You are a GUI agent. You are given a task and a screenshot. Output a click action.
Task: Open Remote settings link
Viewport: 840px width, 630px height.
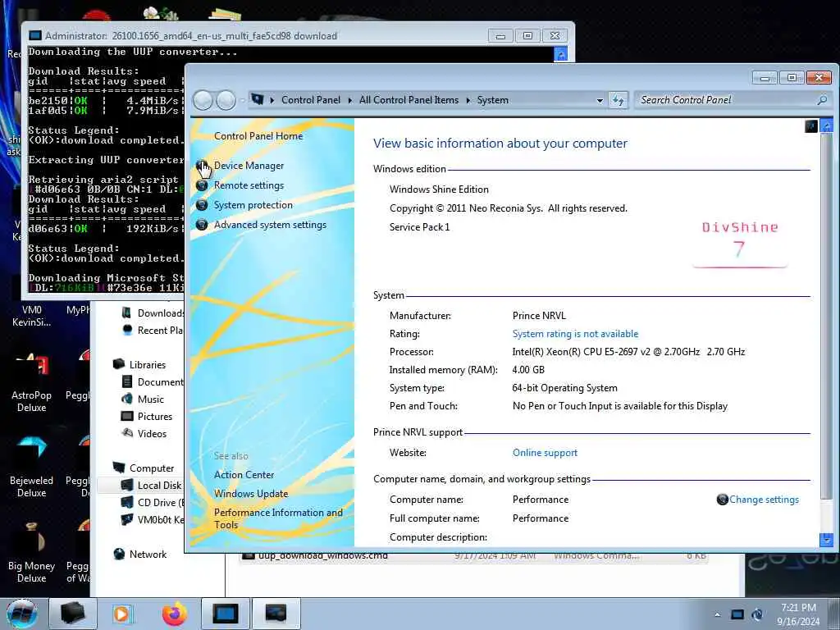[x=249, y=185]
